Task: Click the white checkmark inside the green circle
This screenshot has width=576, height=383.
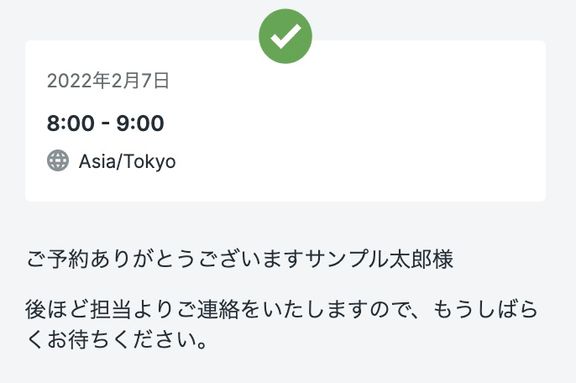Action: pos(285,36)
